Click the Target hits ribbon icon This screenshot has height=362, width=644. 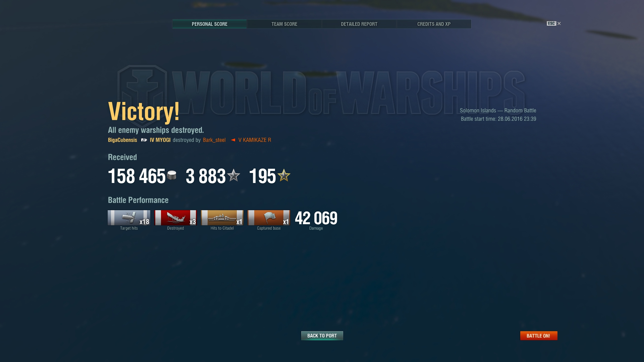[x=129, y=218]
